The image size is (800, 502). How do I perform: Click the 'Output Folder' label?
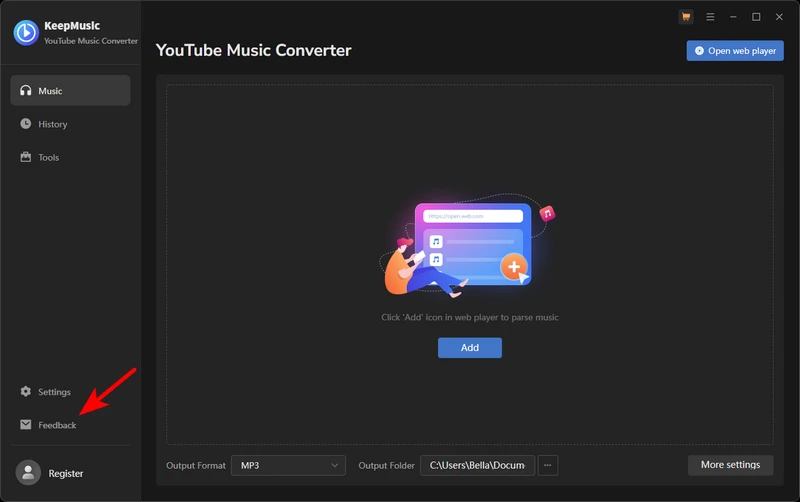(386, 465)
